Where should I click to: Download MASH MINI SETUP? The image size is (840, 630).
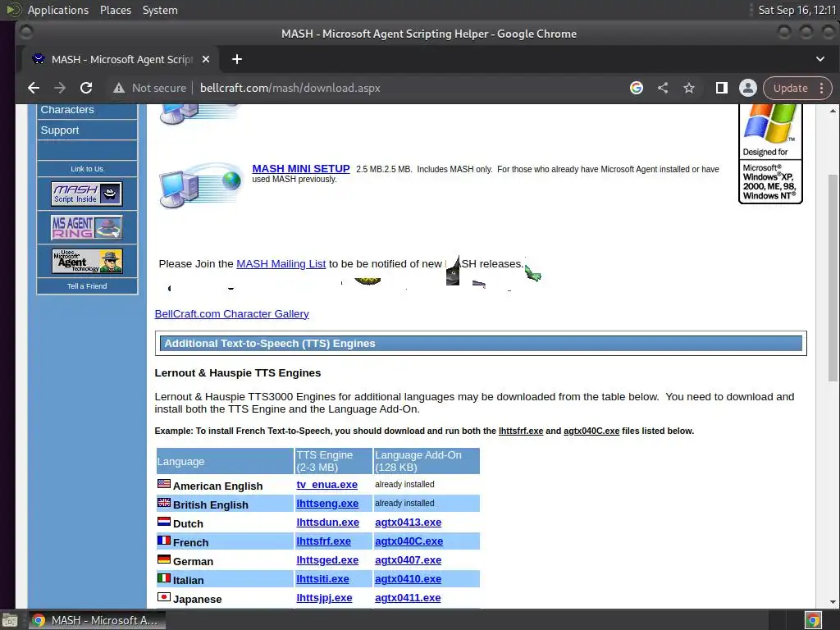point(301,169)
